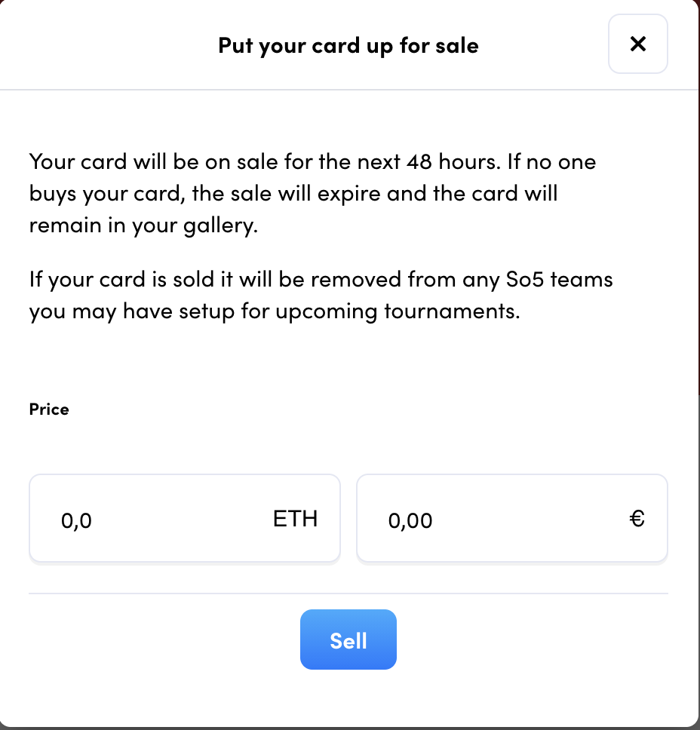This screenshot has width=700, height=730.
Task: Click the page scrollbar at the right edge
Action: pos(698,198)
